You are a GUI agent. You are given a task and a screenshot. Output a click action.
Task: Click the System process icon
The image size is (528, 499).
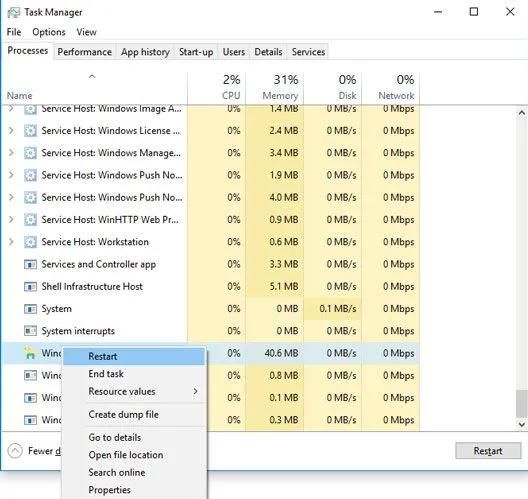[x=30, y=309]
